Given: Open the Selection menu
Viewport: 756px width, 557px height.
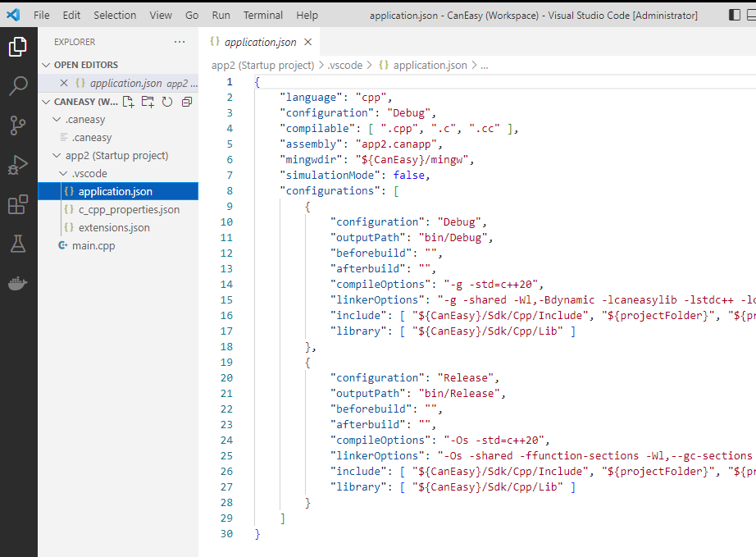Looking at the screenshot, I should point(115,15).
